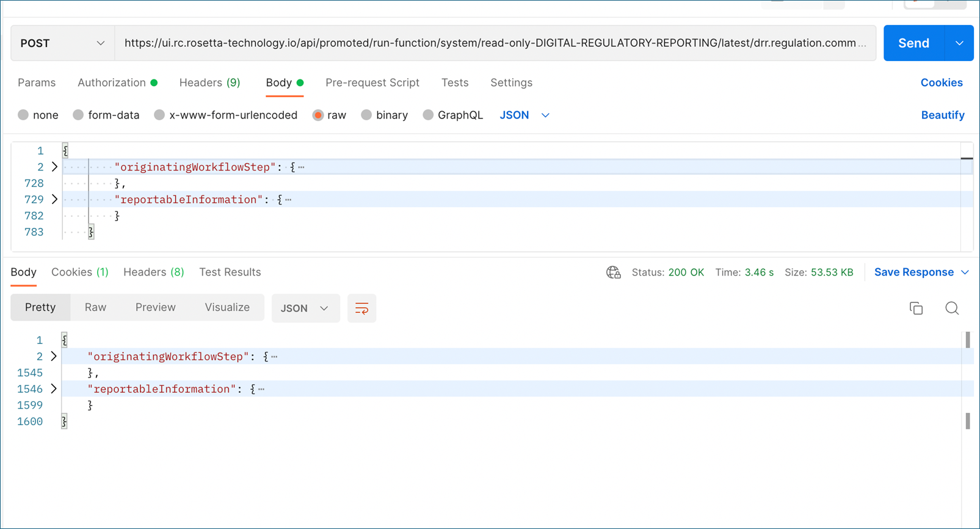
Task: Switch to the Authorization tab
Action: [117, 82]
